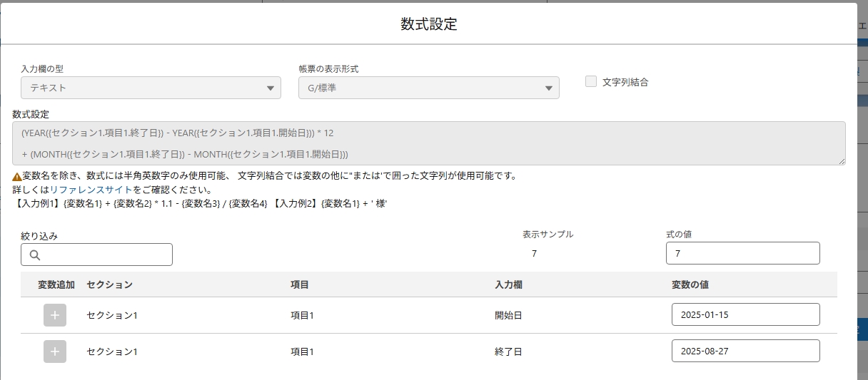The width and height of the screenshot is (868, 380).
Task: Open the 入力欄の型 combo box showing テキスト
Action: (143, 88)
